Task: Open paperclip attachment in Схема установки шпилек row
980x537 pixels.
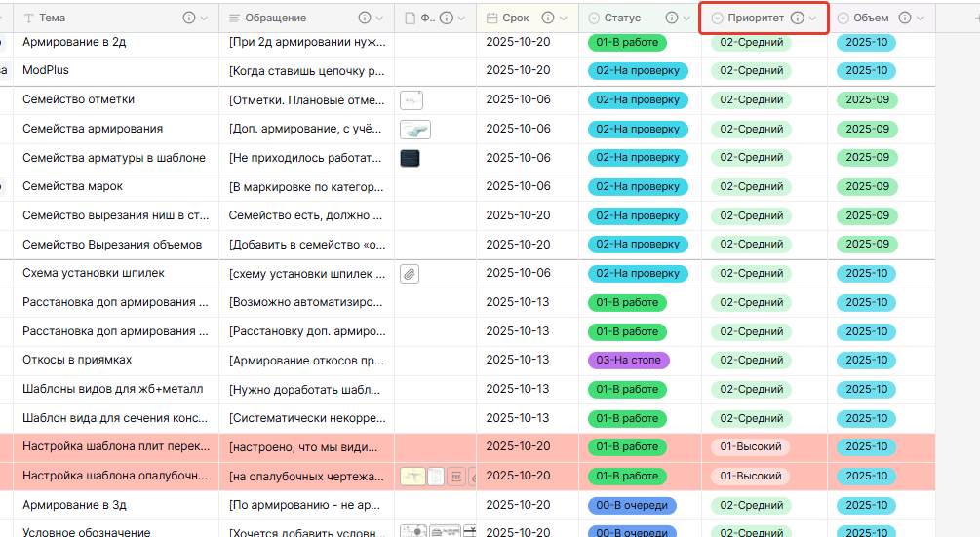Action: coord(410,274)
